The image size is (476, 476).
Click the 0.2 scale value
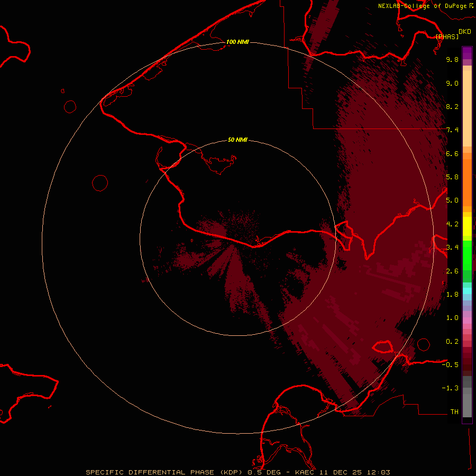[452, 341]
